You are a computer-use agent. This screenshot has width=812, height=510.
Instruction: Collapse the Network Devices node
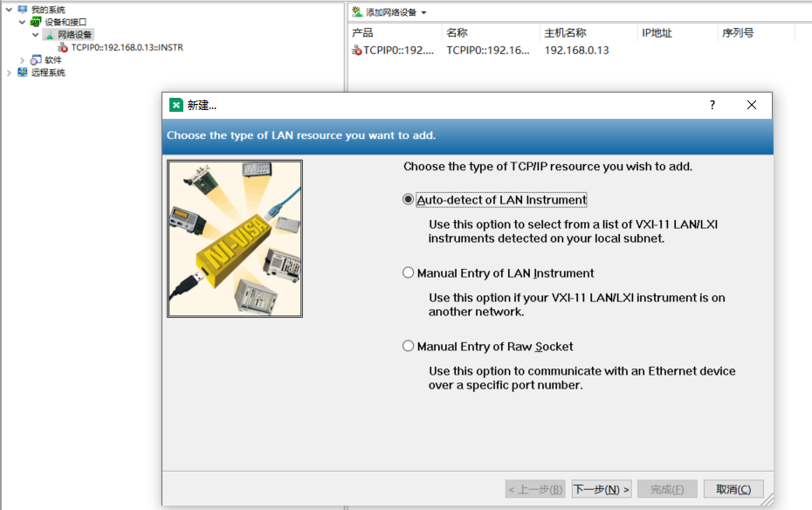click(35, 35)
